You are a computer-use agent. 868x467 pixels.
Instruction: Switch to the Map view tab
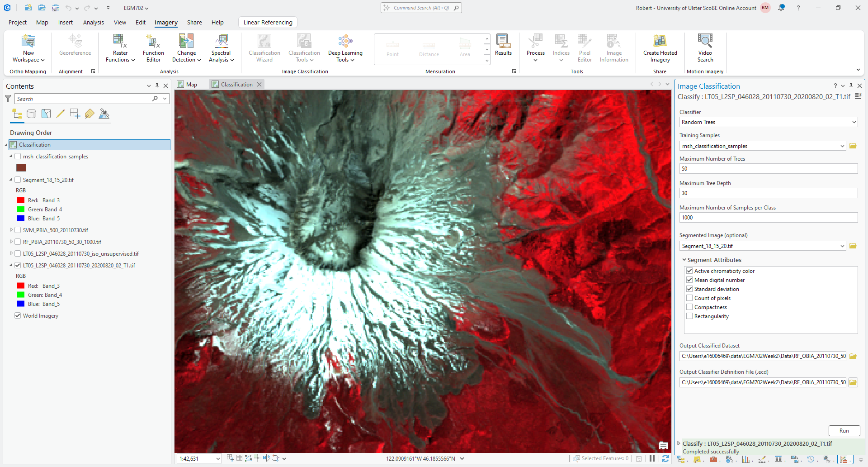click(x=188, y=85)
